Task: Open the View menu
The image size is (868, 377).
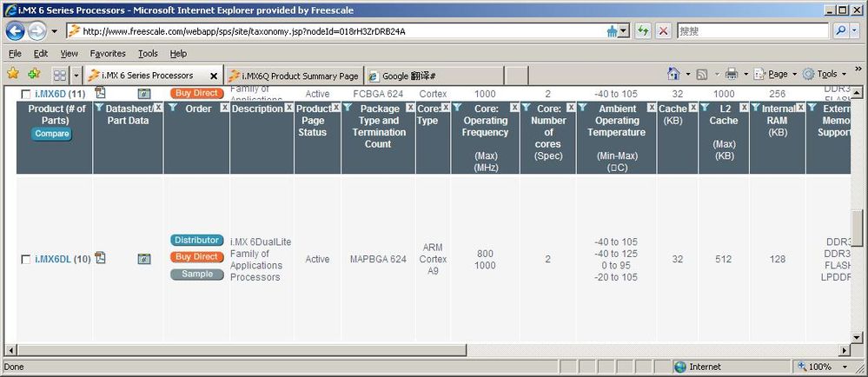Action: point(70,54)
